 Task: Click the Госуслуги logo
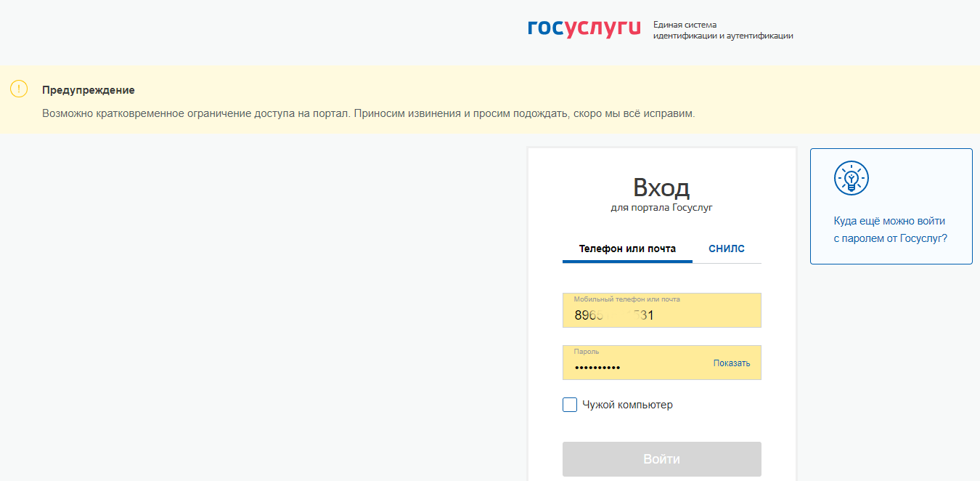pos(584,29)
